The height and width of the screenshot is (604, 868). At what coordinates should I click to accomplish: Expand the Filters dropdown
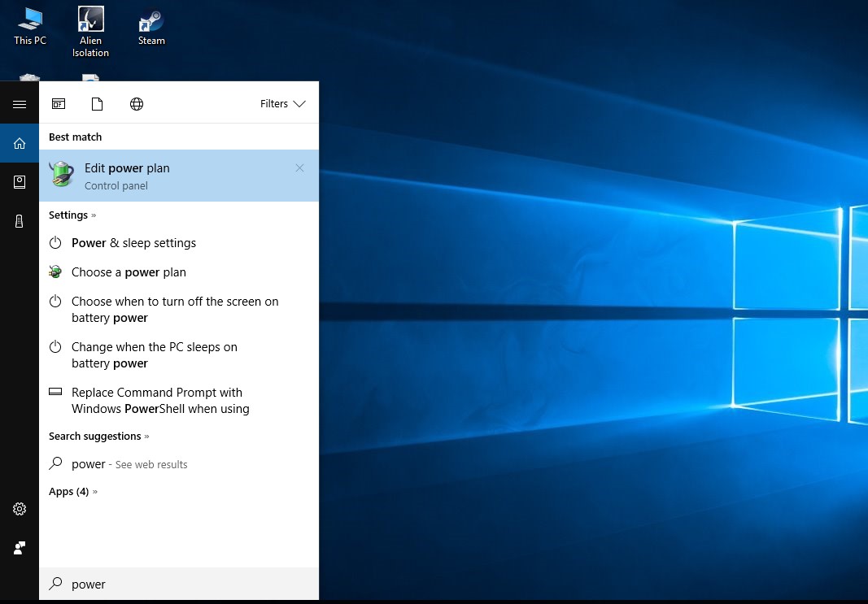click(x=283, y=103)
